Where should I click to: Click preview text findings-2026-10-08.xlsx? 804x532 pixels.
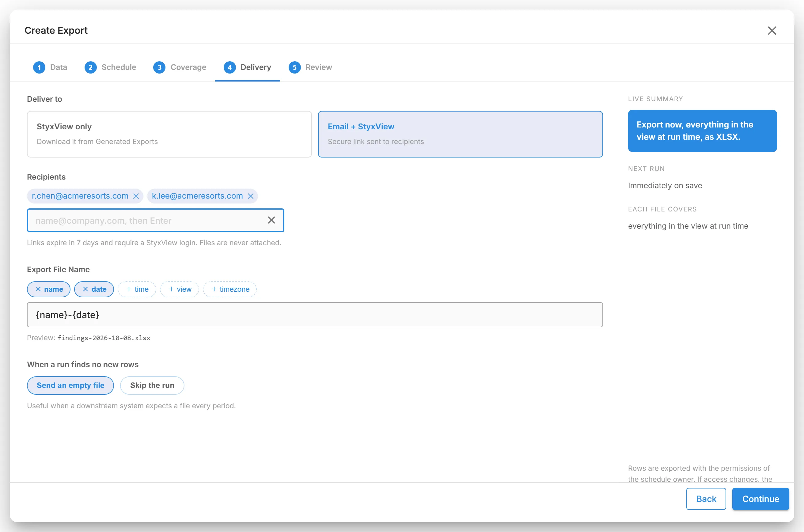(x=104, y=338)
